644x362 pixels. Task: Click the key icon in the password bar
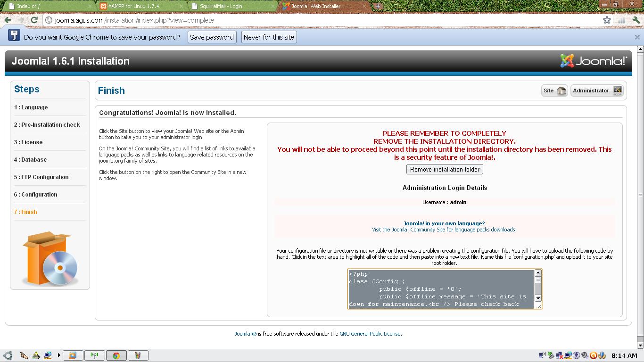coord(14,36)
